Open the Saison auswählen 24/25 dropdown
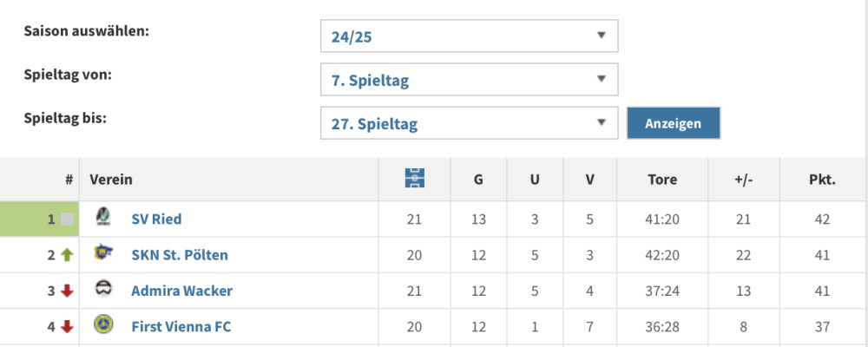 (469, 36)
